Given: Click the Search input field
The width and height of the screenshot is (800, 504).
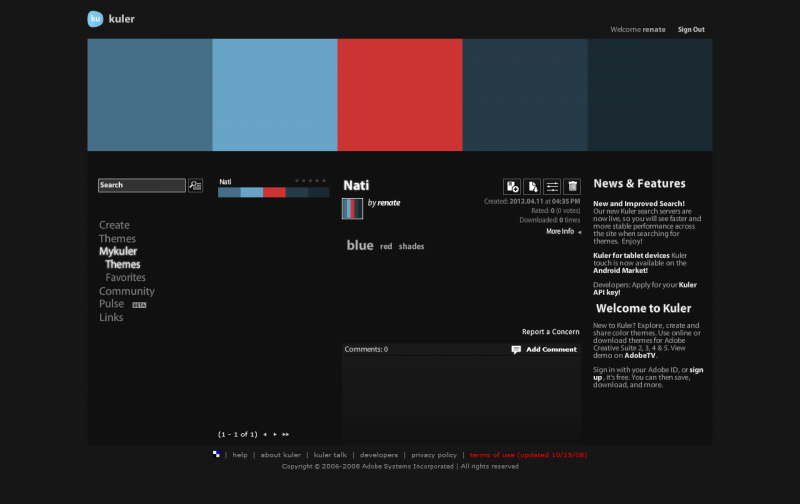Looking at the screenshot, I should [x=142, y=185].
